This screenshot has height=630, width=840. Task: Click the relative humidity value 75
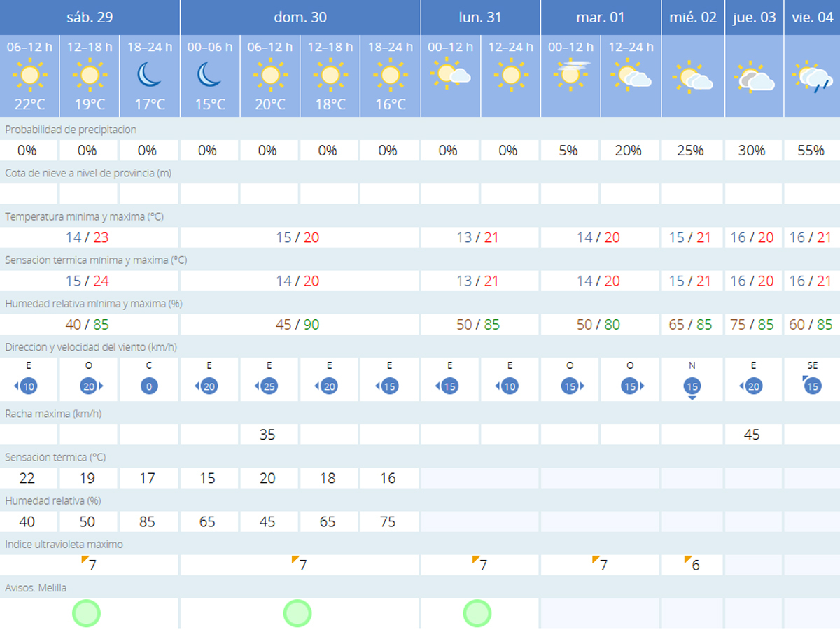pyautogui.click(x=388, y=521)
